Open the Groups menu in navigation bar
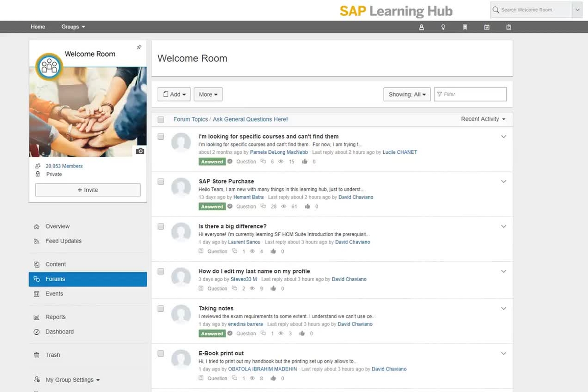 73,27
